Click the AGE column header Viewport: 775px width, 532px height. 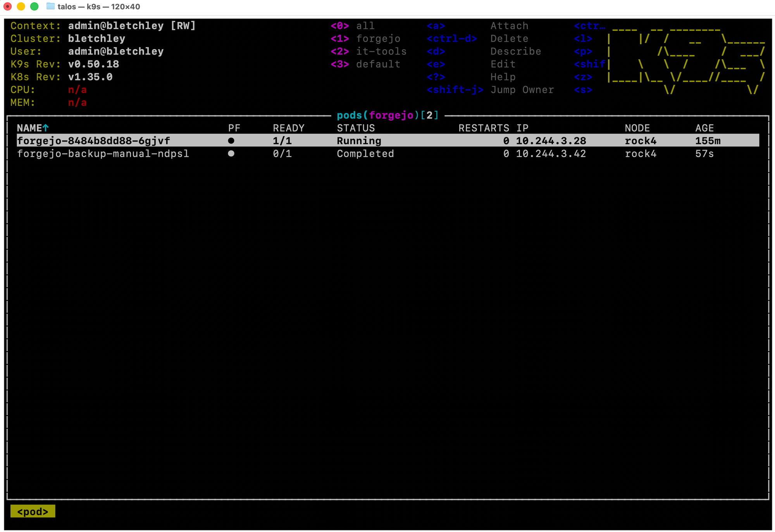click(x=704, y=128)
